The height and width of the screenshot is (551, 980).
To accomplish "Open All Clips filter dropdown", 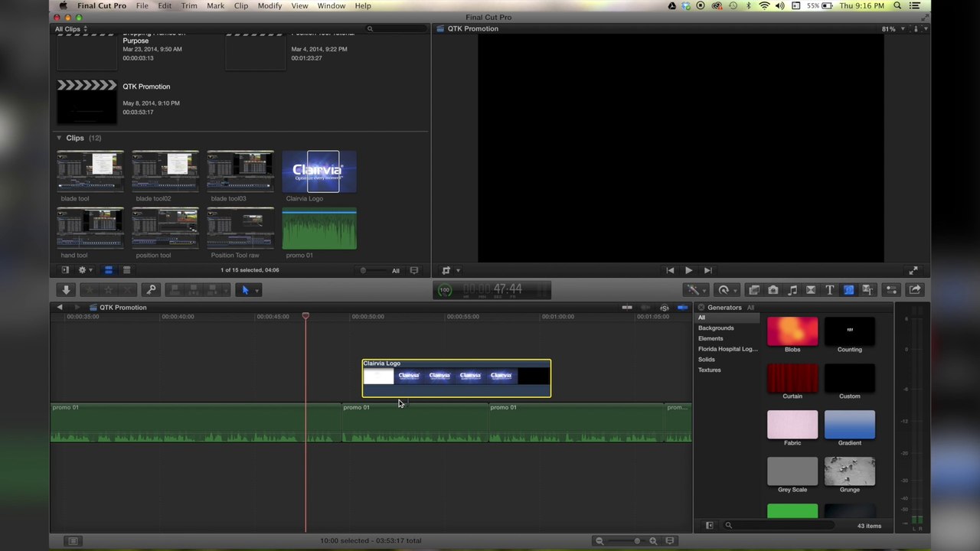I will [70, 29].
